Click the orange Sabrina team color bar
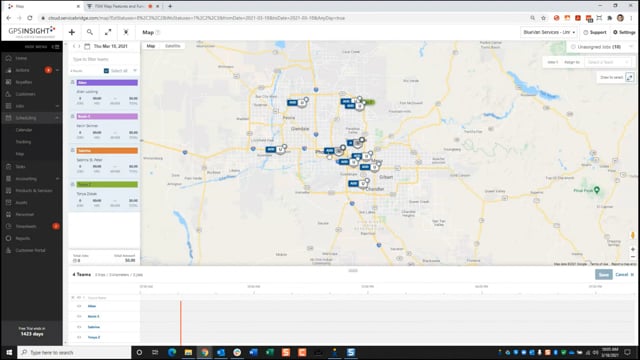The image size is (640, 360). pyautogui.click(x=107, y=151)
